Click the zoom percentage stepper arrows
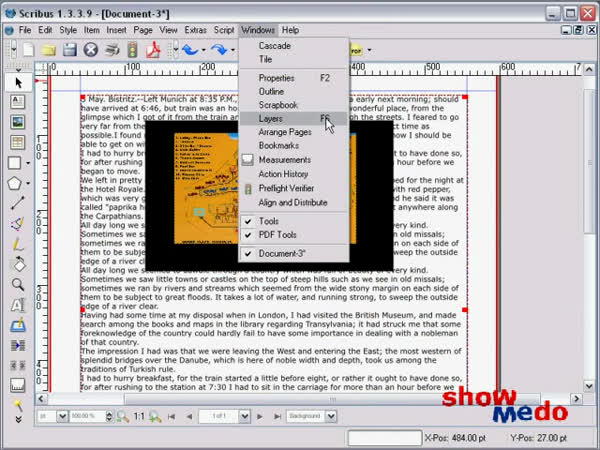The width and height of the screenshot is (600, 450). pyautogui.click(x=109, y=416)
